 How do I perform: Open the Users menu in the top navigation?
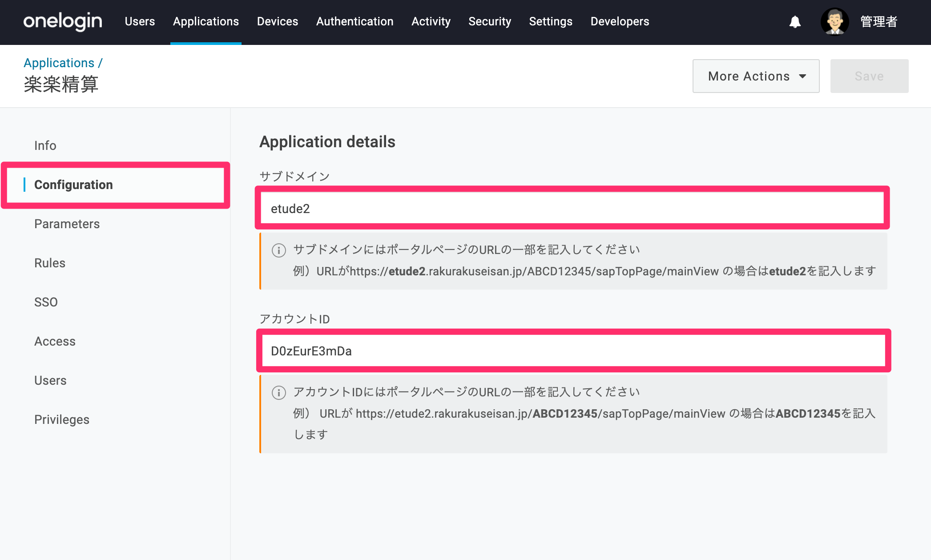coord(140,21)
